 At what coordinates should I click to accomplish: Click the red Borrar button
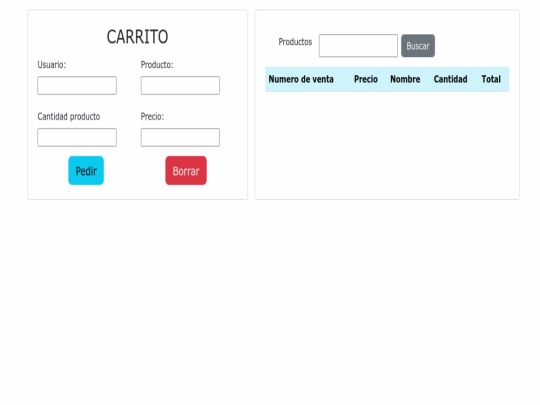coord(186,170)
